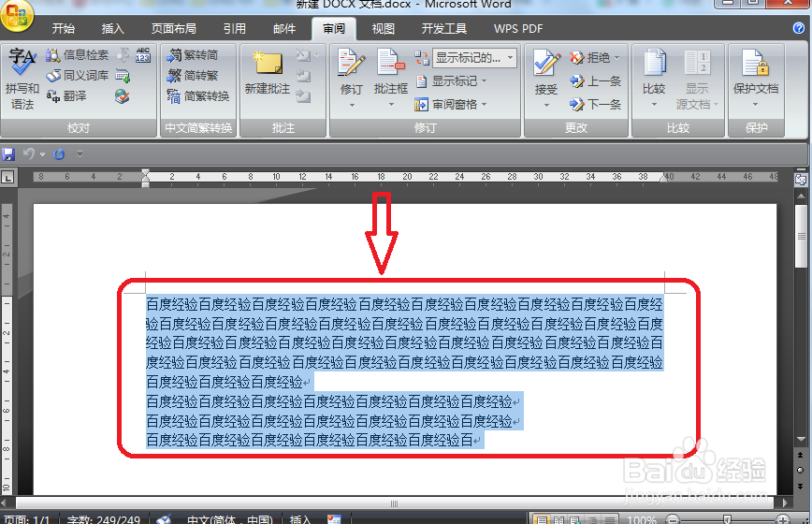Open the 引用 tab
The height and width of the screenshot is (524, 812).
coord(235,28)
